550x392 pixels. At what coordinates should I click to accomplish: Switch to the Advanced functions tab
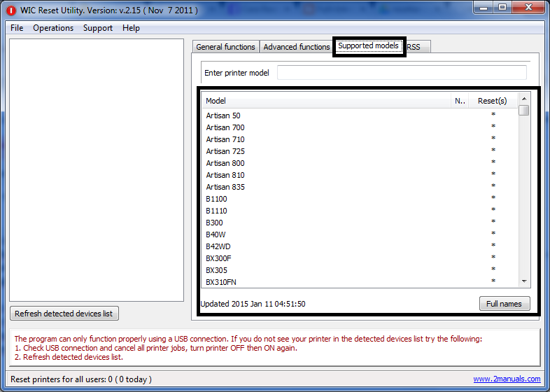point(297,47)
